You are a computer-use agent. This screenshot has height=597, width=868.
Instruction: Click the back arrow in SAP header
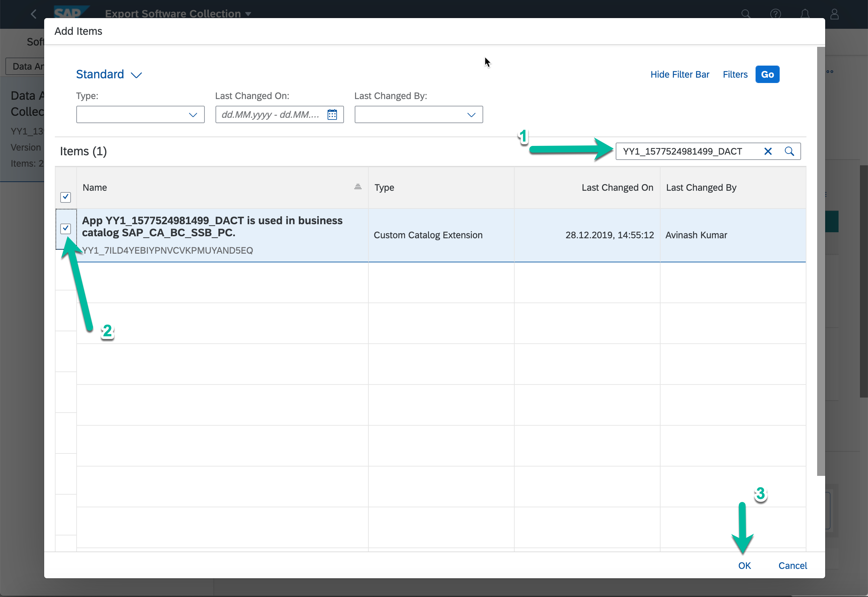(34, 14)
